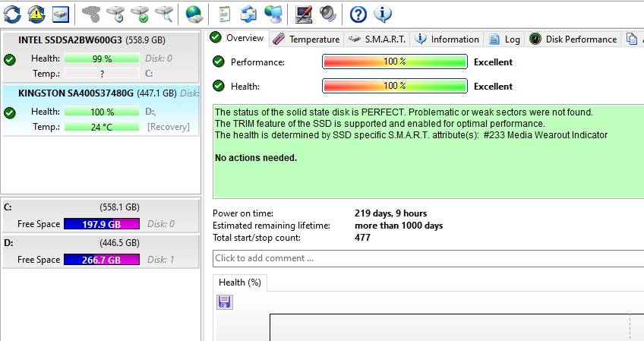
Task: Click green check icon next to Health label in Overview
Action: 219,86
